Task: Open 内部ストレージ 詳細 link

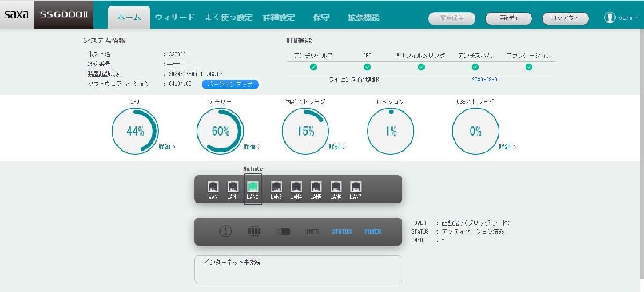Action: (337, 147)
